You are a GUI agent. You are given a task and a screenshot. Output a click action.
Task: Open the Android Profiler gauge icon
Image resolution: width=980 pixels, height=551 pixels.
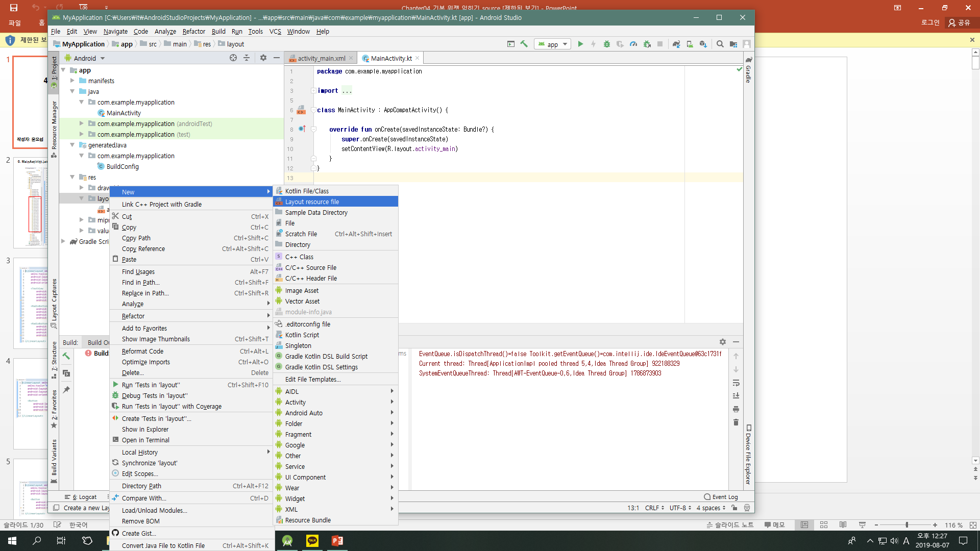pyautogui.click(x=633, y=44)
